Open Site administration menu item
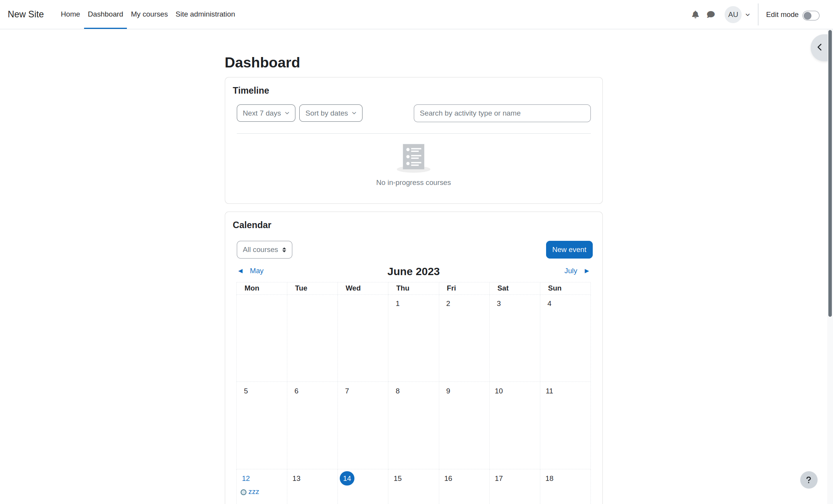 pyautogui.click(x=205, y=14)
